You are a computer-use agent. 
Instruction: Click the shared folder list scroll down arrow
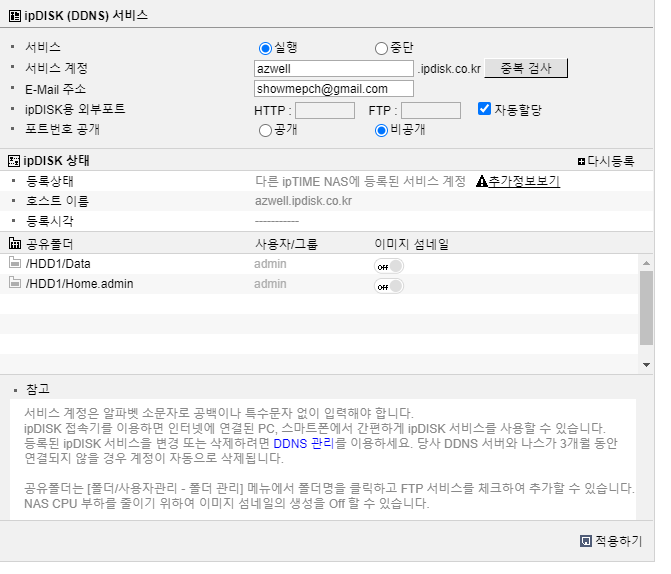[646, 365]
